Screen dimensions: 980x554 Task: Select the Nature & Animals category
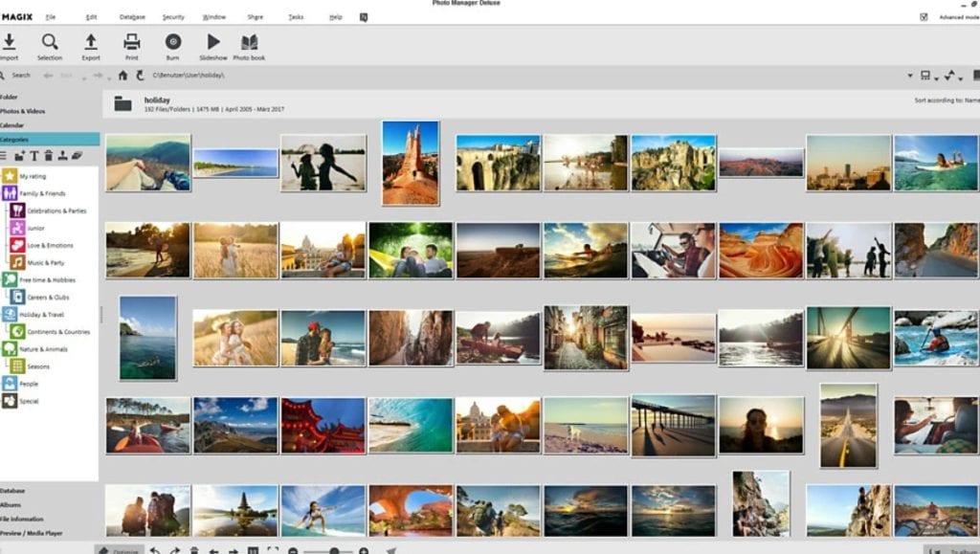(x=43, y=349)
